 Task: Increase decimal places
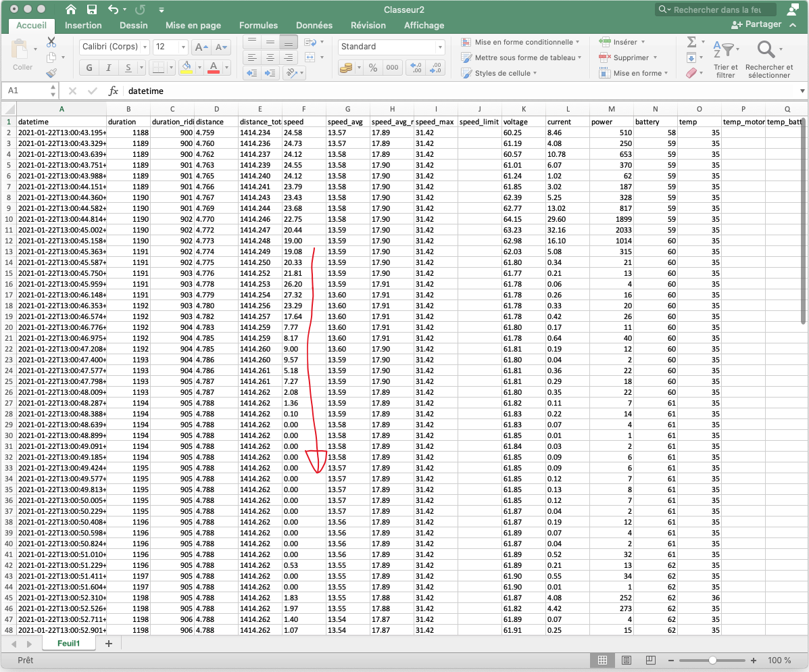click(416, 68)
